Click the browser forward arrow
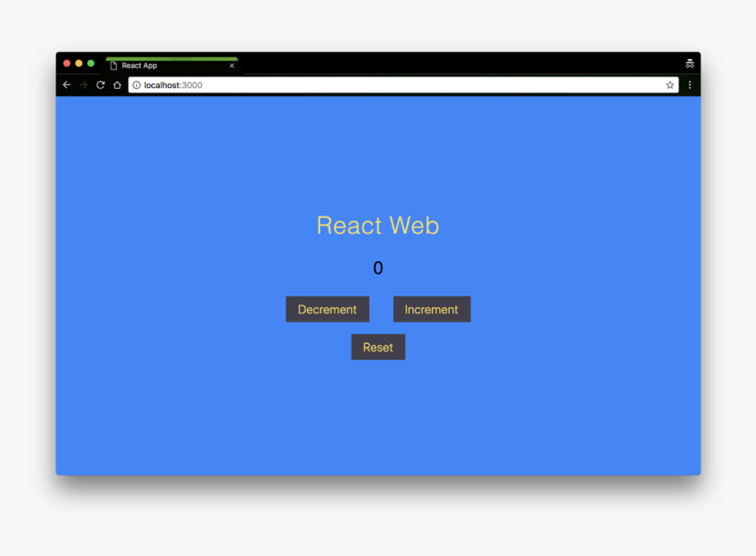Image resolution: width=756 pixels, height=556 pixels. tap(84, 84)
